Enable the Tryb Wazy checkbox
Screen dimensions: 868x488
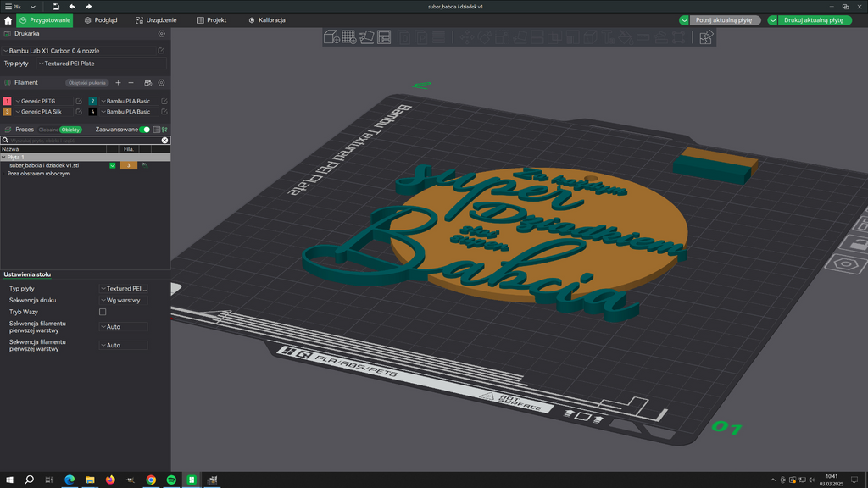pos(103,312)
